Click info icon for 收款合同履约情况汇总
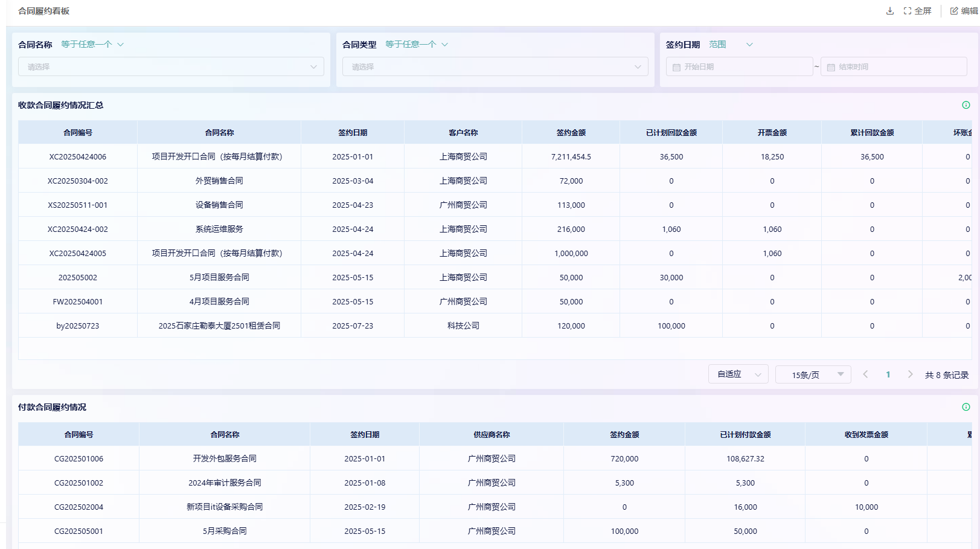Image resolution: width=980 pixels, height=549 pixels. tap(966, 105)
